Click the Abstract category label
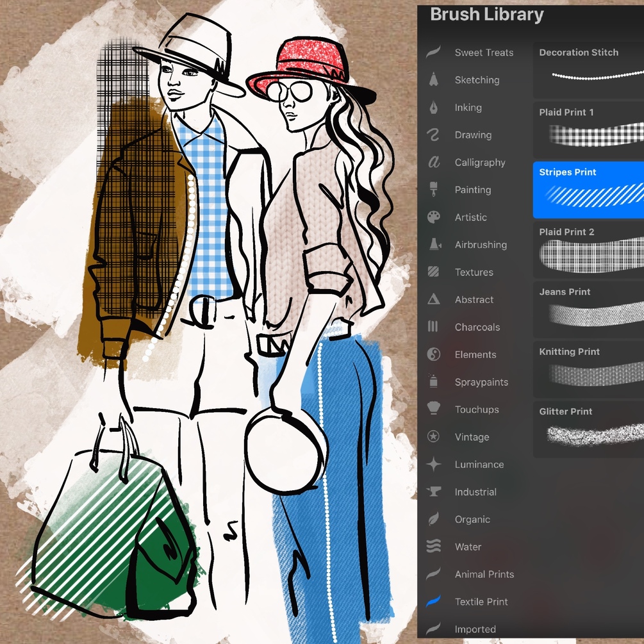Screen dimensions: 644x644 click(474, 299)
